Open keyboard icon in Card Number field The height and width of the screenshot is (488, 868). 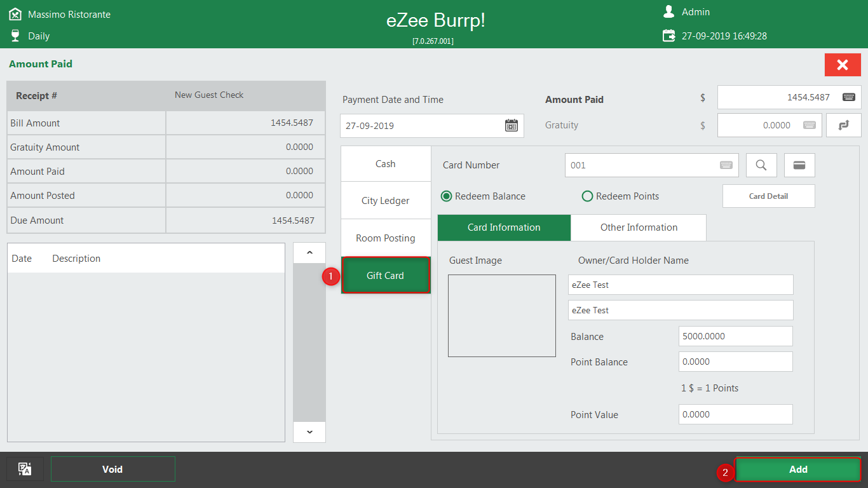point(726,165)
